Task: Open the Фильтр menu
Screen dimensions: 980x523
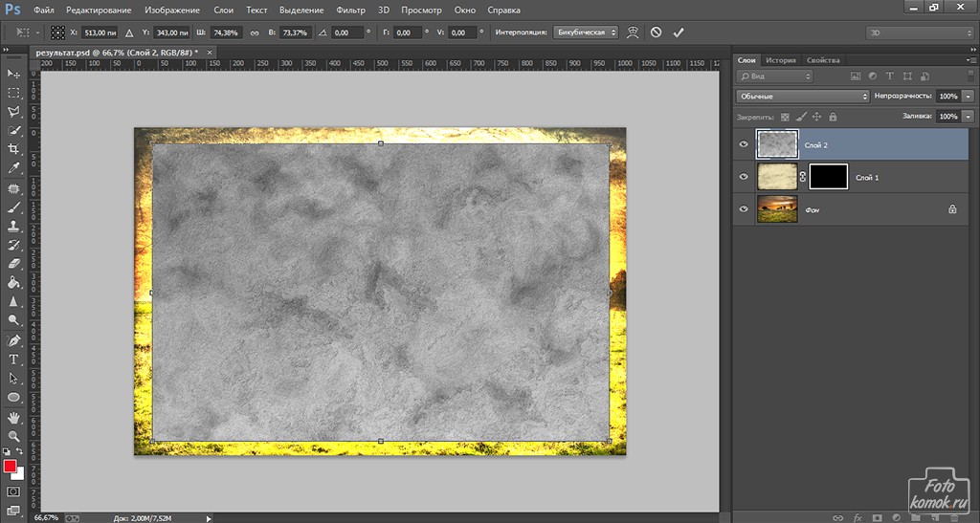Action: [351, 10]
